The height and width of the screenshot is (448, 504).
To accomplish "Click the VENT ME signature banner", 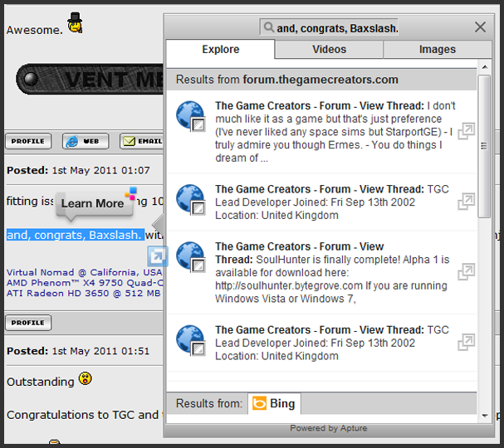I will click(x=90, y=79).
